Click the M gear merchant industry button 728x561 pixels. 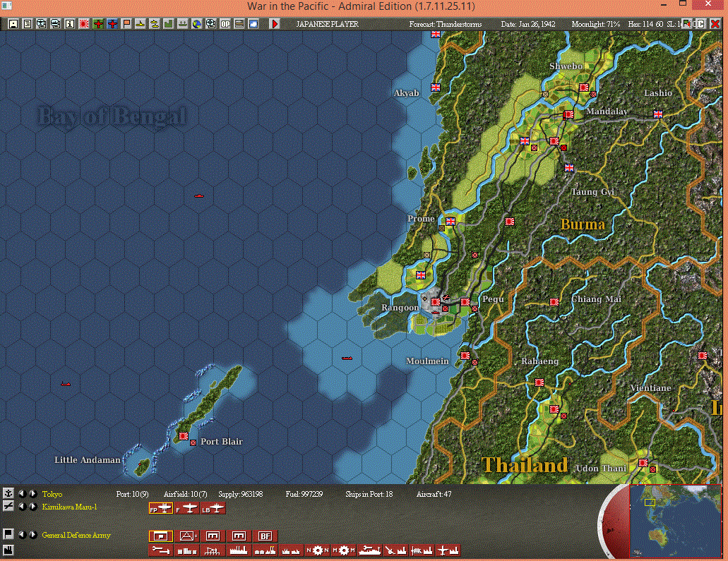point(344,550)
